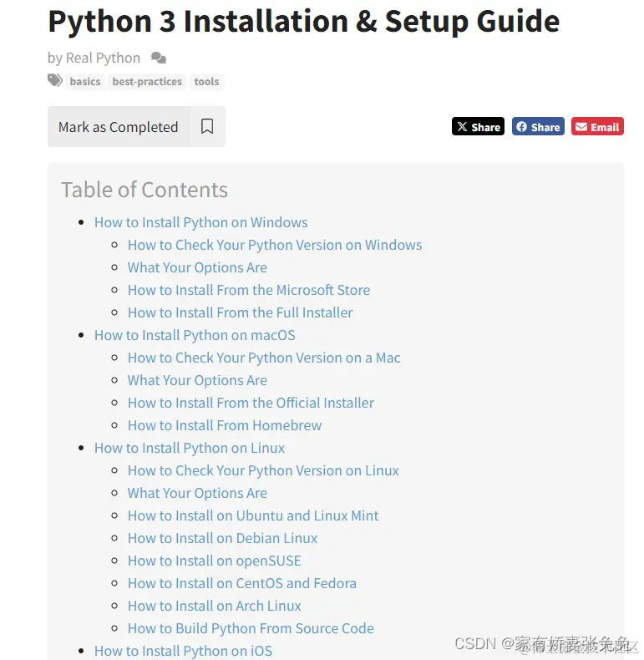The image size is (644, 660).
Task: Click the tags icon before basics
Action: [x=55, y=80]
